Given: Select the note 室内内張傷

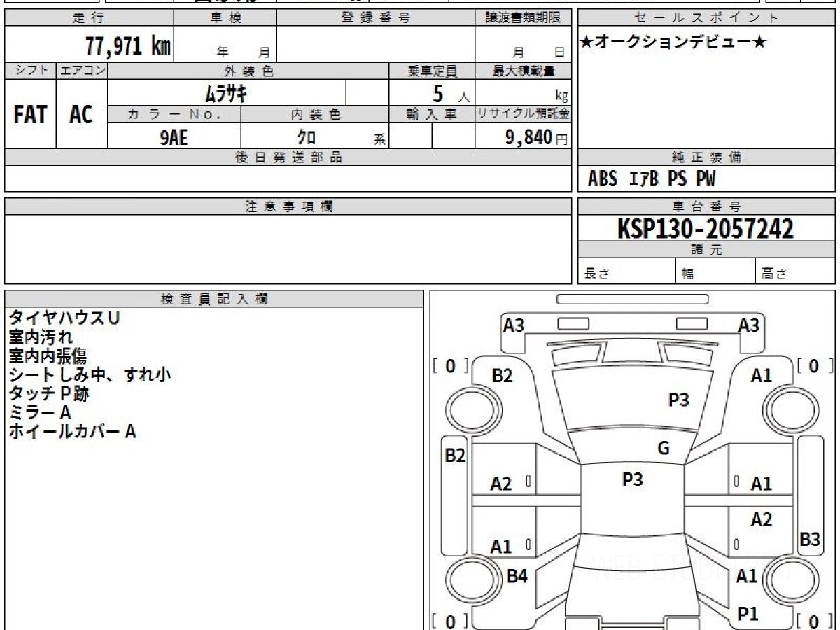Looking at the screenshot, I should click(48, 356).
